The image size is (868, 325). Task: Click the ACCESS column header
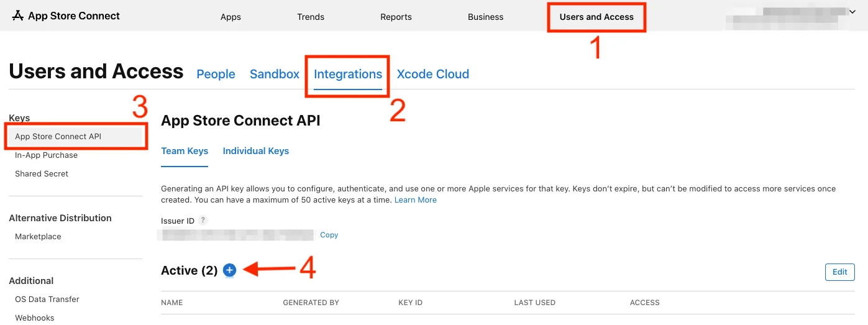point(645,303)
